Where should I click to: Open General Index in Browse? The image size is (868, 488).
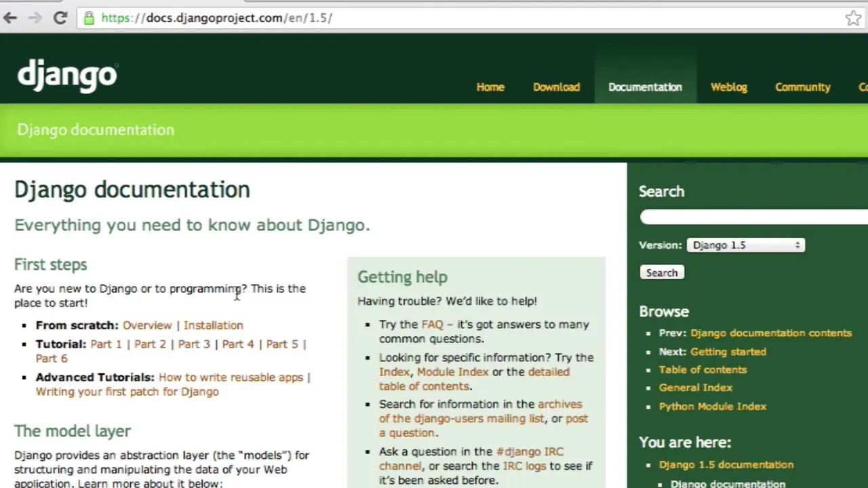coord(695,388)
